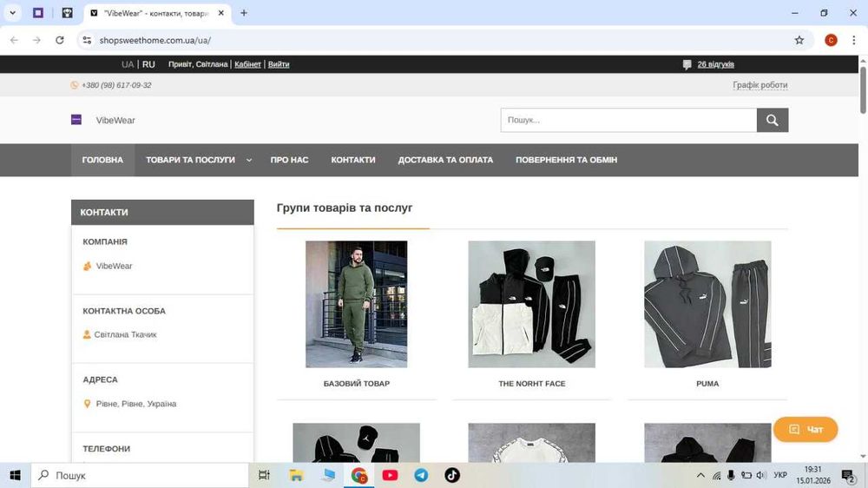The image size is (868, 488).
Task: Switch site language to UA
Action: click(128, 64)
